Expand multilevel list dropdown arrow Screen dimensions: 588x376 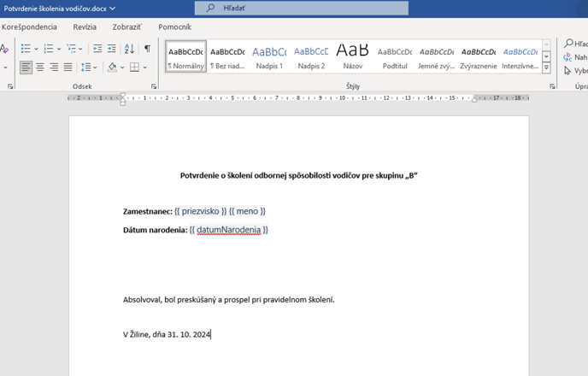pos(80,49)
